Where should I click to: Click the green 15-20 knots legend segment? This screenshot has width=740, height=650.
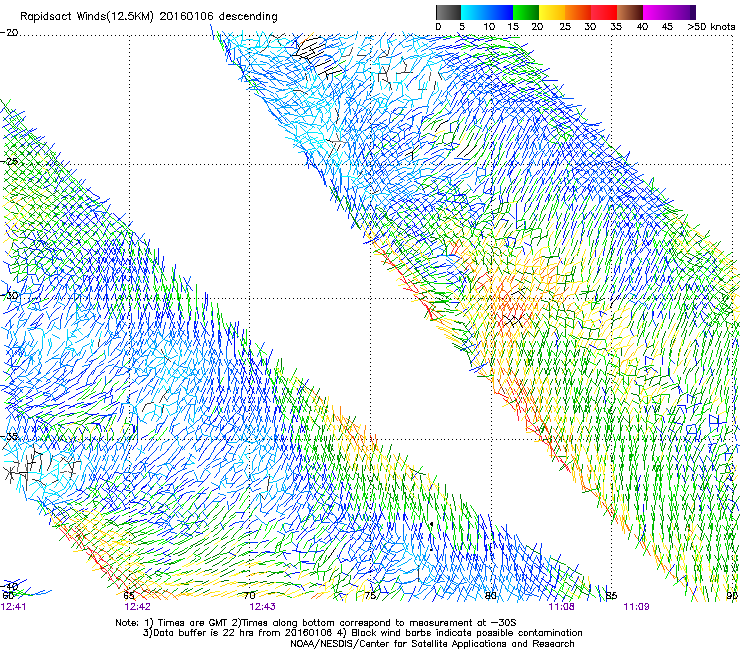(526, 12)
